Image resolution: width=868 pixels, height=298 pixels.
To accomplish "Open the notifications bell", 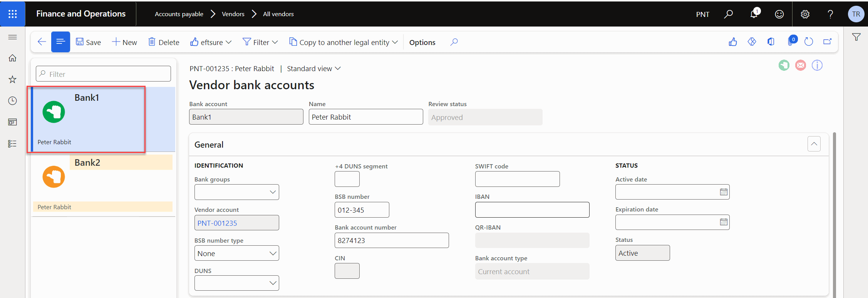I will point(754,14).
